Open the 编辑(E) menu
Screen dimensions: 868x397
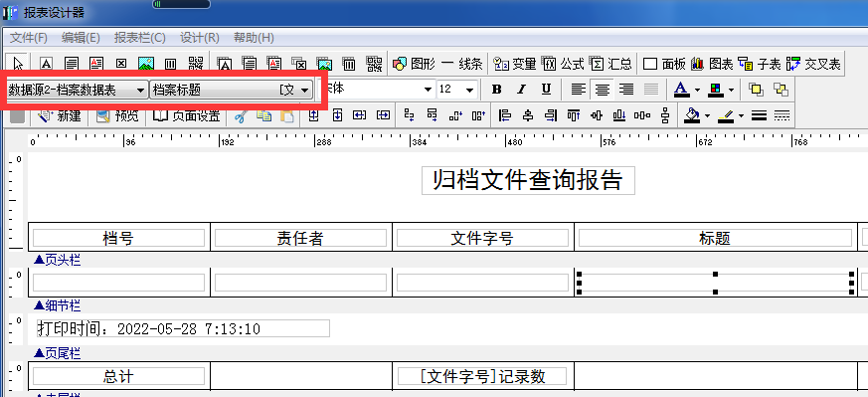tap(81, 38)
